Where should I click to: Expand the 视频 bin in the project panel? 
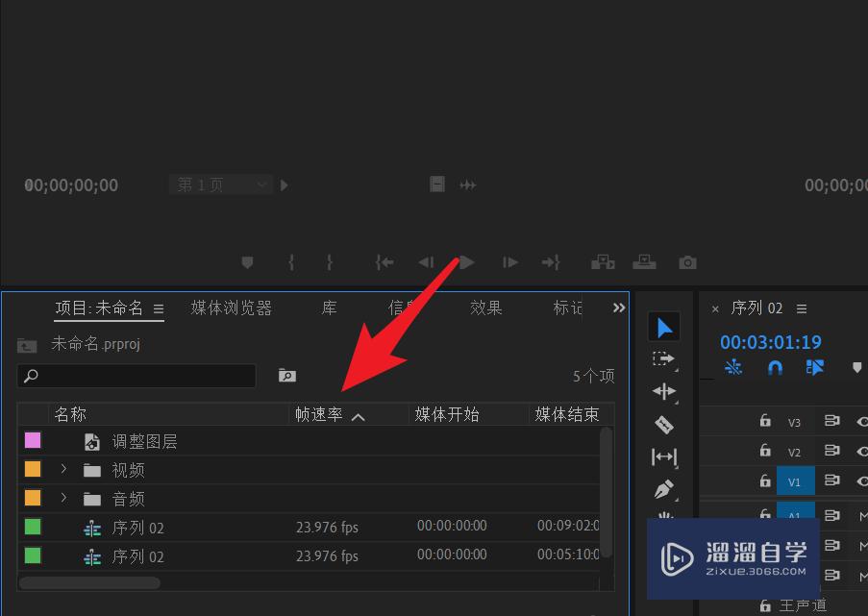(63, 469)
